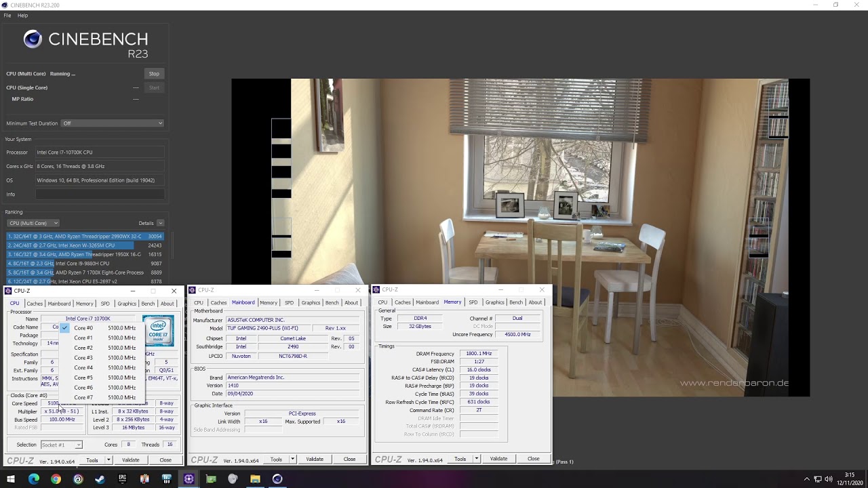Stop the multi core render
This screenshot has width=868, height=488.
click(x=154, y=74)
